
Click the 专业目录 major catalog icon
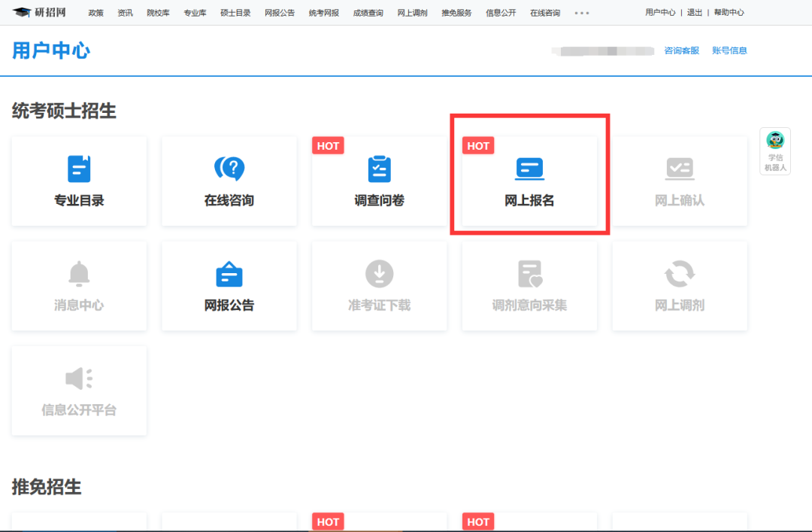click(78, 181)
